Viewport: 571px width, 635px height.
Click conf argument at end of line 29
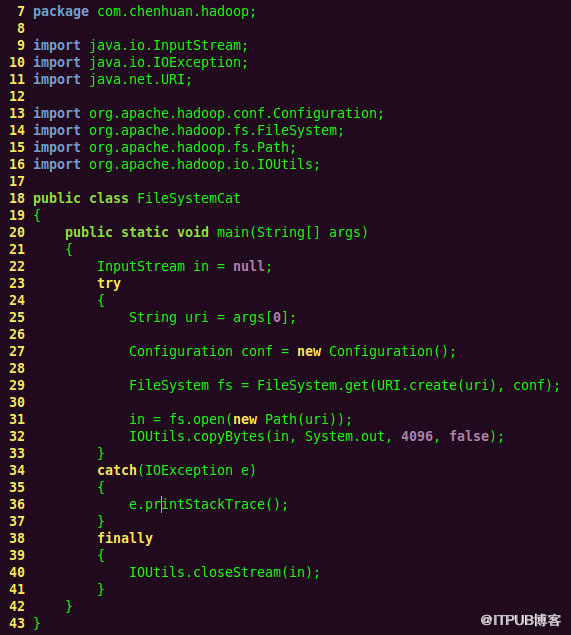[529, 386]
